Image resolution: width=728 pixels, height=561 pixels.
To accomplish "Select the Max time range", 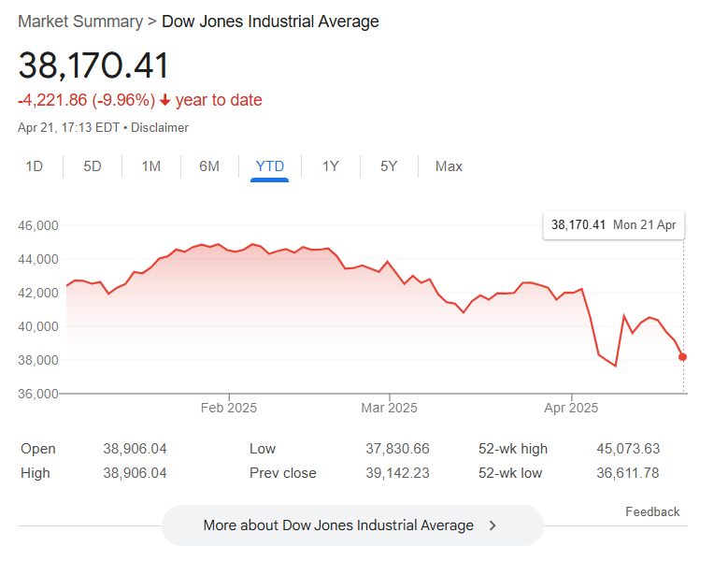I will [x=449, y=166].
